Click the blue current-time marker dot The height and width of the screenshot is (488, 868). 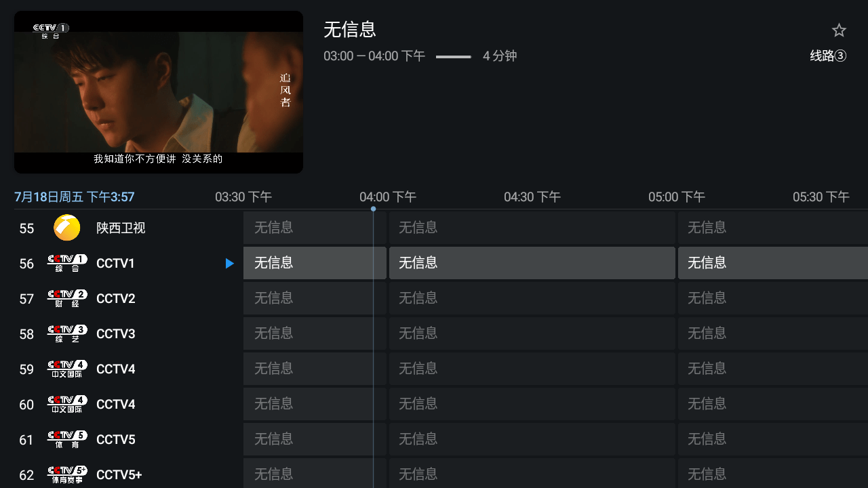click(x=373, y=209)
